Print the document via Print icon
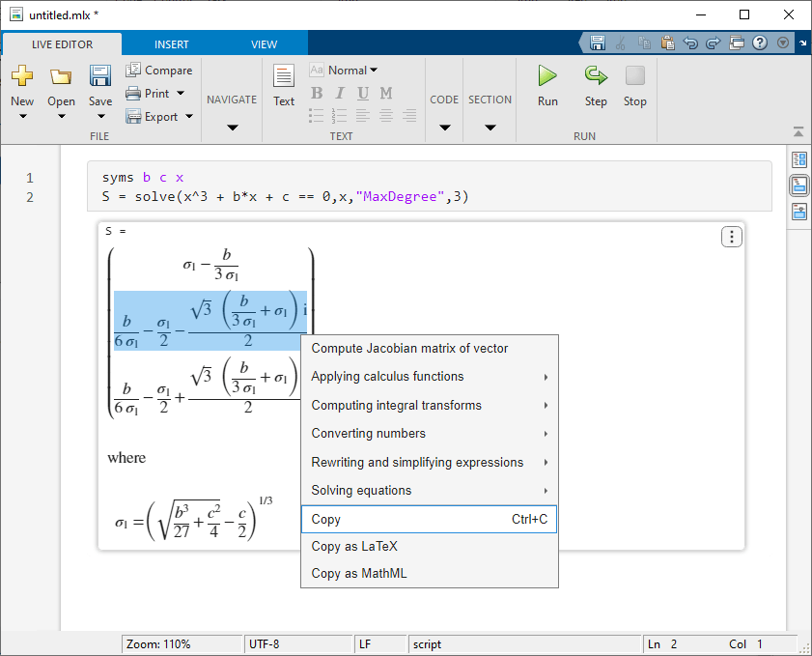 click(x=133, y=94)
